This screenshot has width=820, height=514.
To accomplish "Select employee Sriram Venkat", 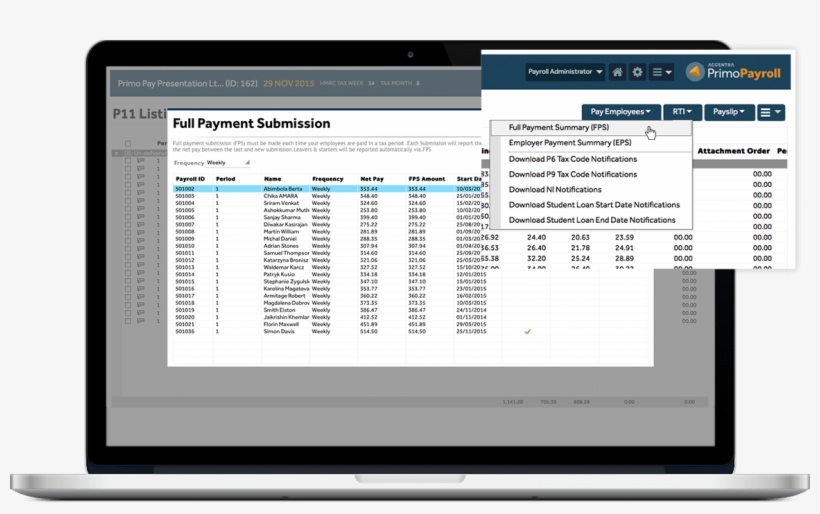I will [281, 203].
